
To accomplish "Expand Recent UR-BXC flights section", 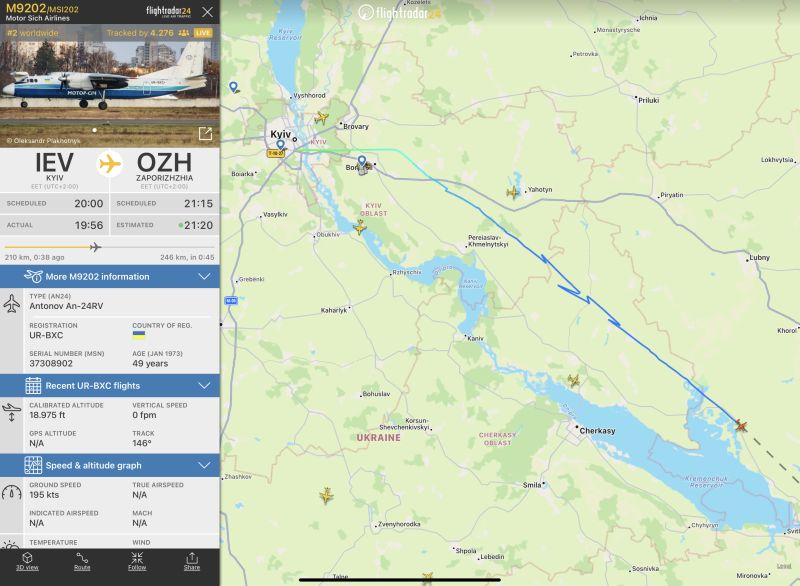I will [x=110, y=386].
